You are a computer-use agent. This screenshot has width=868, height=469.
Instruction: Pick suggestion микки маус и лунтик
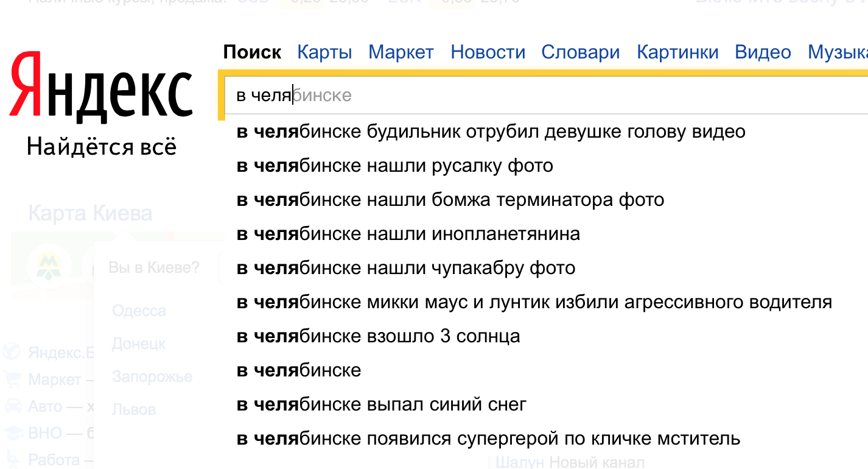(534, 302)
